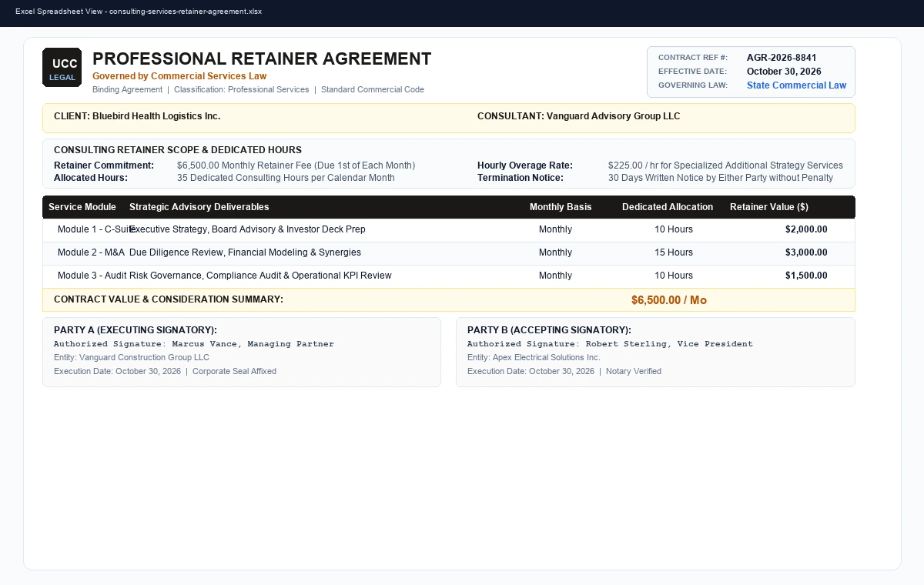The width and height of the screenshot is (924, 585).
Task: Select the CONSULTANT: Vanguard Advisory Group LLC cell
Action: (x=578, y=116)
